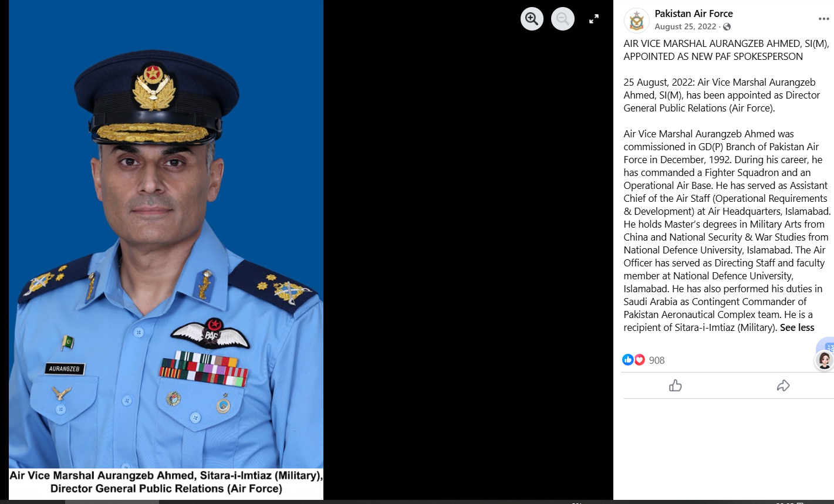
Task: Share the post using the arrow button
Action: point(783,385)
